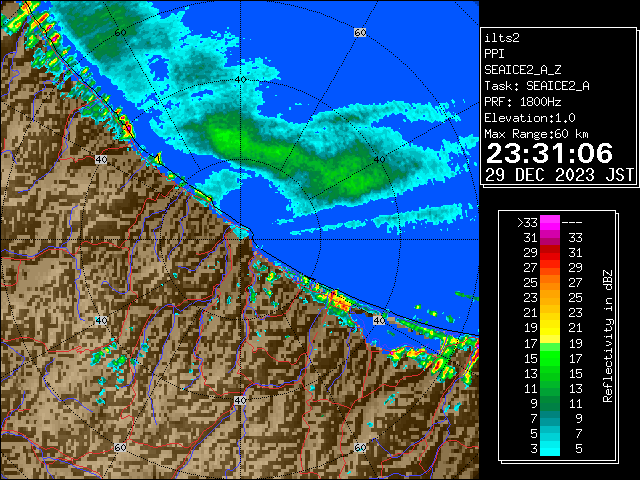Click the 29 DEC 2023 JST date
This screenshot has width=640, height=480.
559,175
